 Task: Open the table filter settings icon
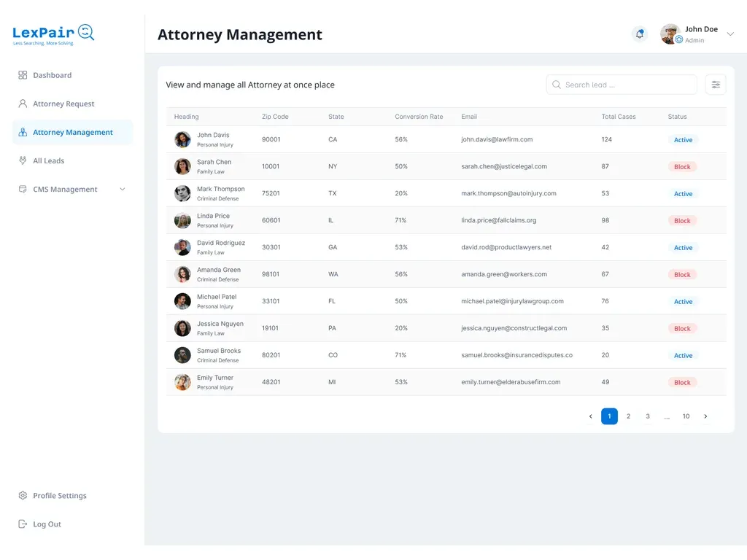(x=716, y=85)
